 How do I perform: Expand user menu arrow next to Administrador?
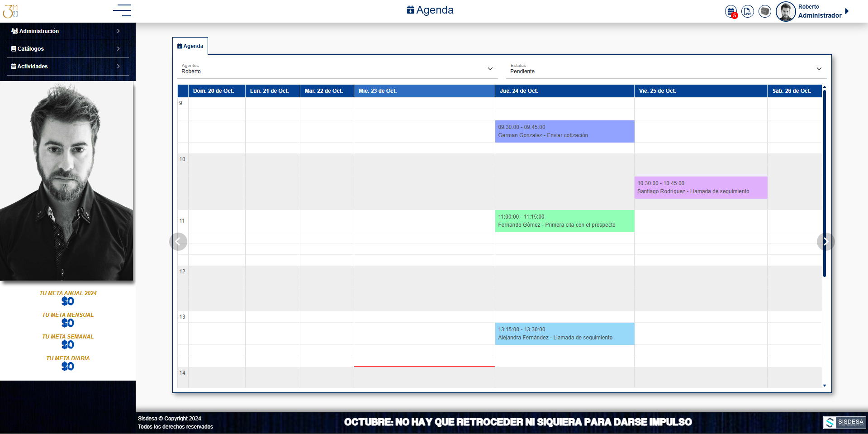click(x=847, y=11)
